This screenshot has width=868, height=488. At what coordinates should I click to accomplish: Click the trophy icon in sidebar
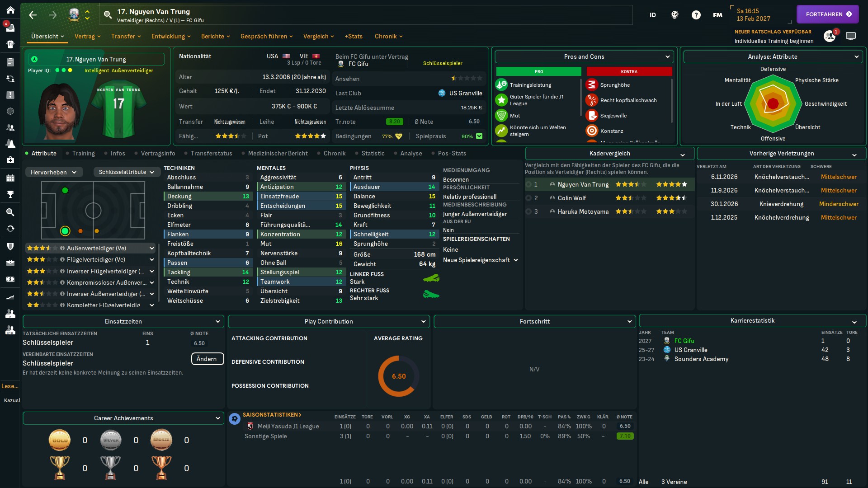(10, 194)
